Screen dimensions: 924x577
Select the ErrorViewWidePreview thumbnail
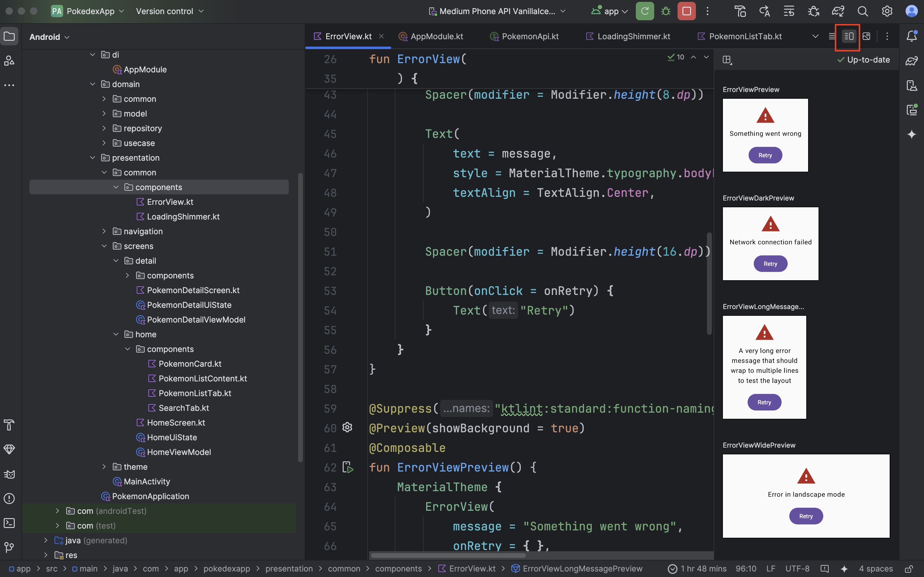(x=806, y=496)
